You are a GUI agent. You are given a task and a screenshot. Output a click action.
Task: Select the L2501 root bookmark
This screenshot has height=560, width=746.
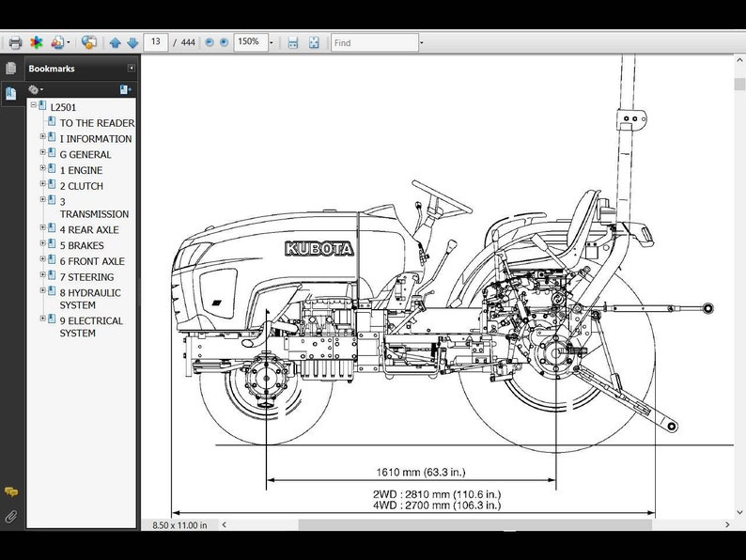coord(63,107)
